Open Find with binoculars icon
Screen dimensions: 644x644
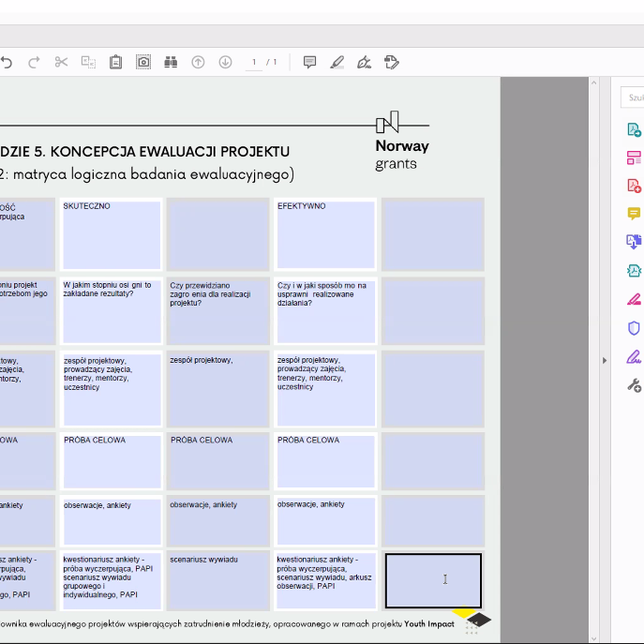click(x=171, y=63)
